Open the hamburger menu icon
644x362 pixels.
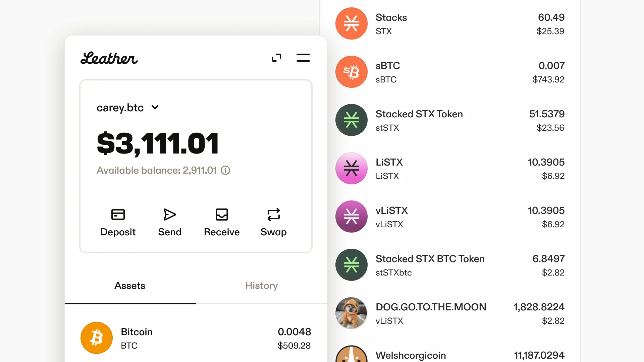(x=303, y=58)
